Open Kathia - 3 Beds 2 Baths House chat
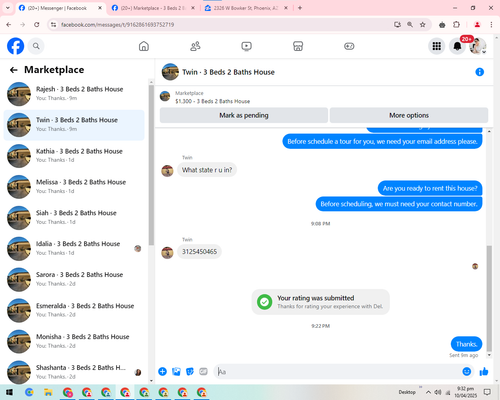This screenshot has width=500, height=400. pyautogui.click(x=74, y=156)
